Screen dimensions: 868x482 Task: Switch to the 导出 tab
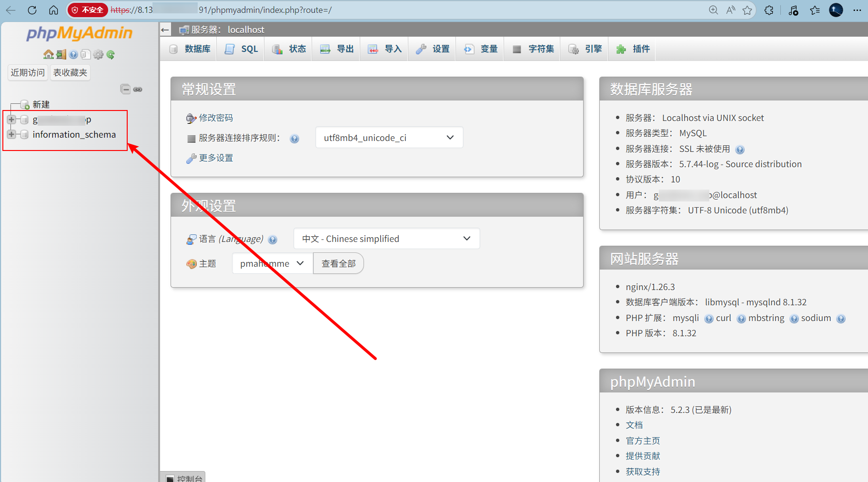336,49
